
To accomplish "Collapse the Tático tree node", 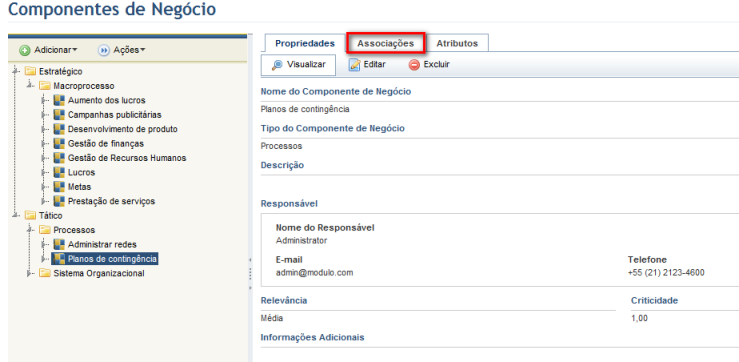I will point(16,215).
